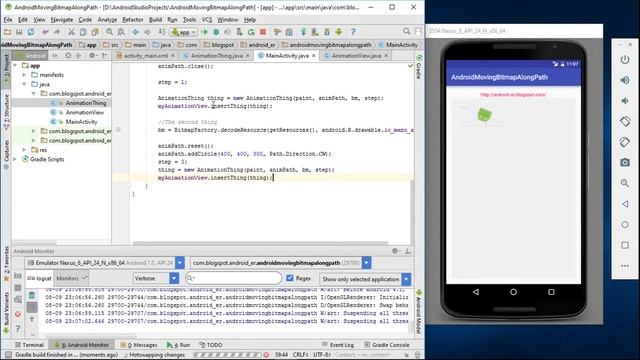640x360 pixels.
Task: Click the Save All toolbar icon
Action: click(x=19, y=32)
